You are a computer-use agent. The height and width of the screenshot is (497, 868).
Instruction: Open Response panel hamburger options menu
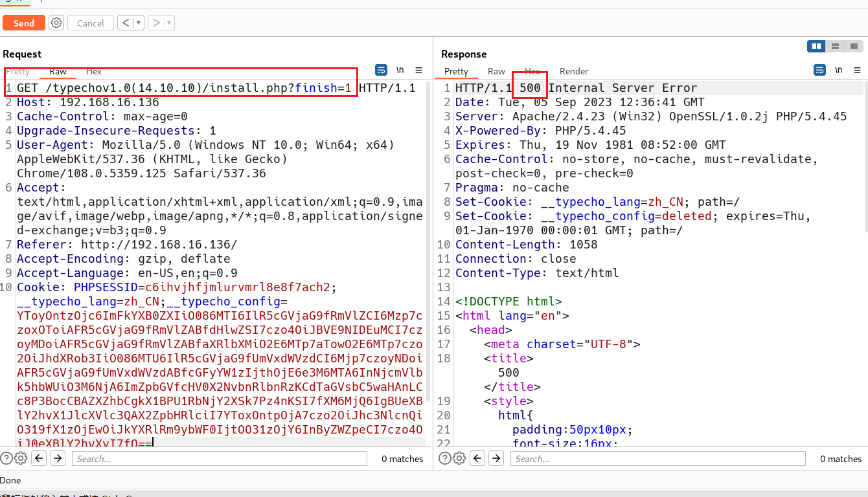pos(857,70)
